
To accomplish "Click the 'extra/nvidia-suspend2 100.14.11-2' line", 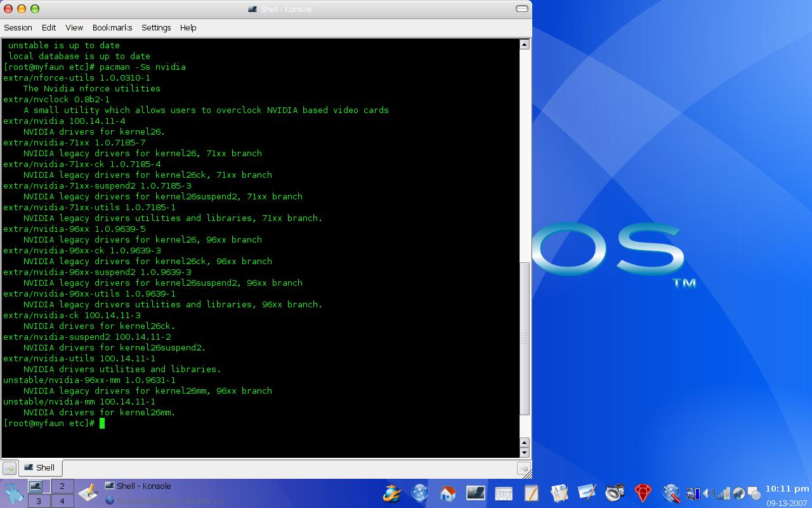I will point(87,337).
